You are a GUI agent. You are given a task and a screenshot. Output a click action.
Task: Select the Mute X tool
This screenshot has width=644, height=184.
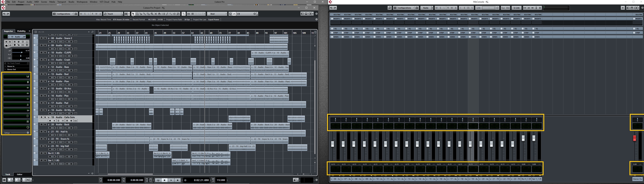coord(156,14)
